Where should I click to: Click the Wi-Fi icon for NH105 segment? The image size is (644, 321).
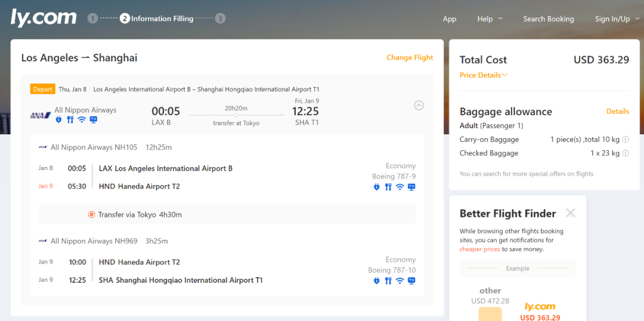[x=400, y=187]
